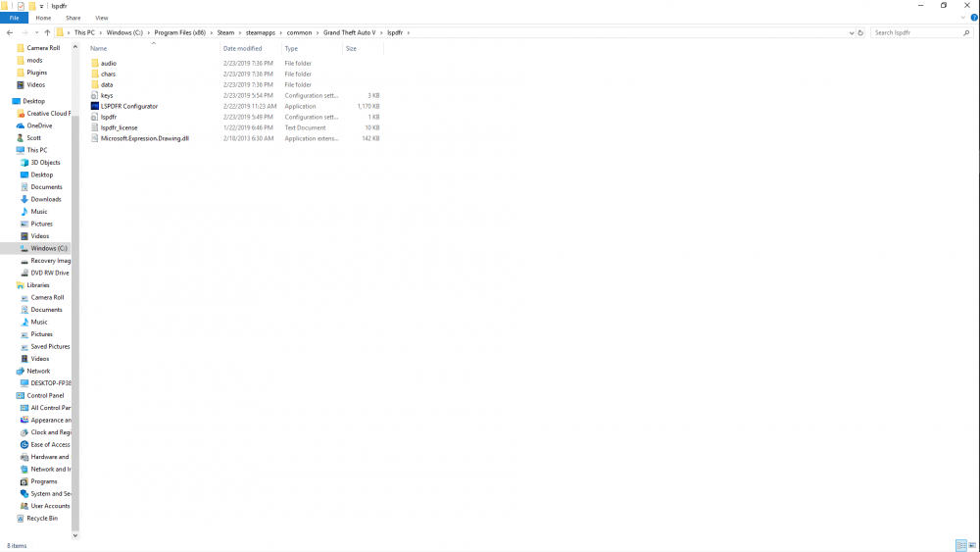Screen dimensions: 980x552
Task: Open DVD RW Drive in sidebar
Action: point(49,273)
